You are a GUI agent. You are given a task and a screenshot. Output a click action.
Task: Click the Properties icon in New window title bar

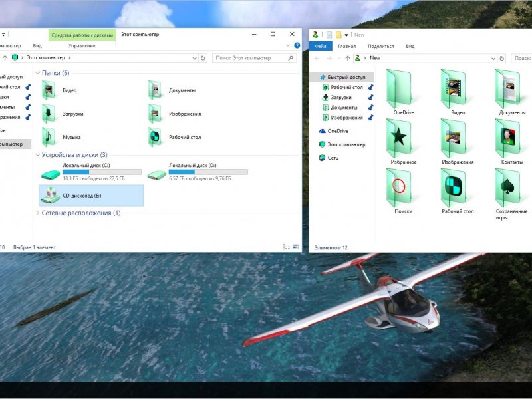point(329,35)
